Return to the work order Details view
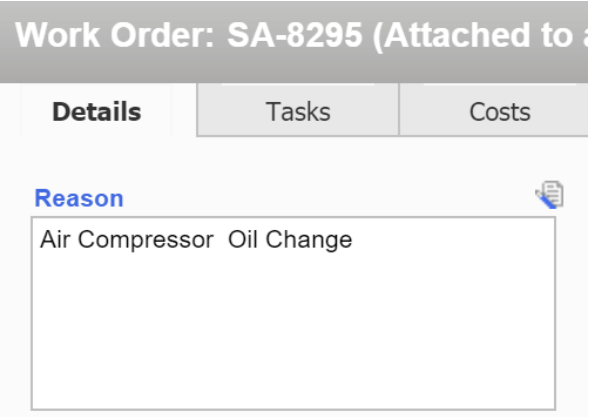Viewport: 589px width, 417px height. point(97,111)
